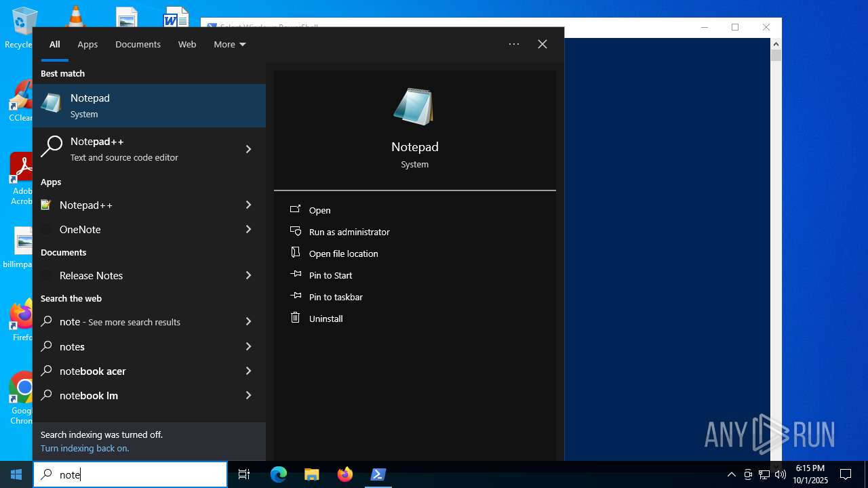Open Adobe Acrobat desktop icon

[x=22, y=179]
